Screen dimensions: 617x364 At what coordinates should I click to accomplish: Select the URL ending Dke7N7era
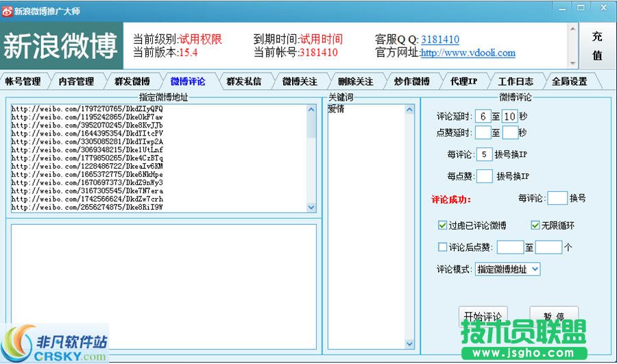tap(87, 191)
